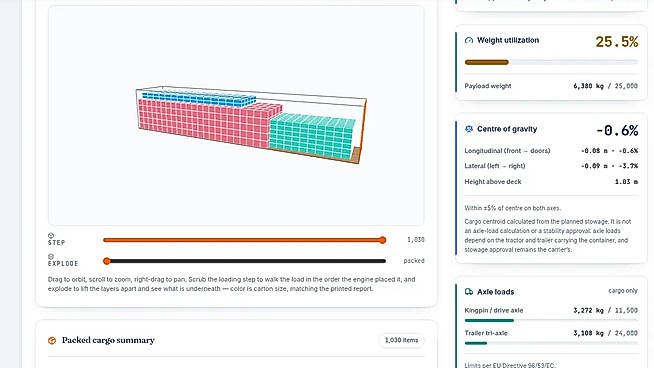The height and width of the screenshot is (368, 654).
Task: Click the EXPLODE slider handle
Action: [x=107, y=261]
